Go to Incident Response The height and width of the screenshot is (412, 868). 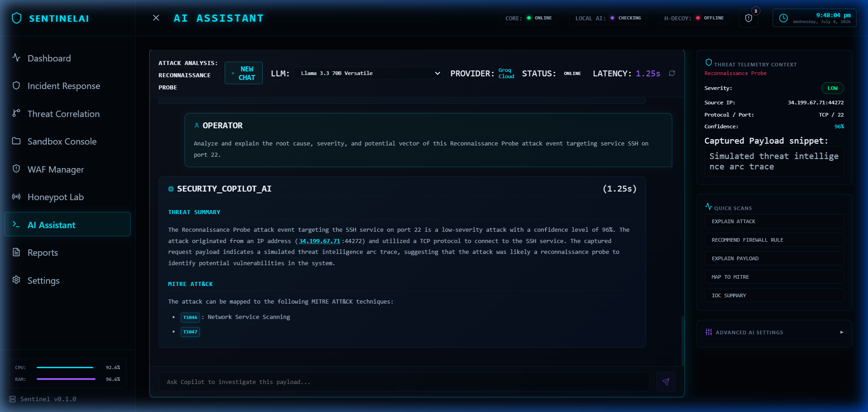[68, 86]
